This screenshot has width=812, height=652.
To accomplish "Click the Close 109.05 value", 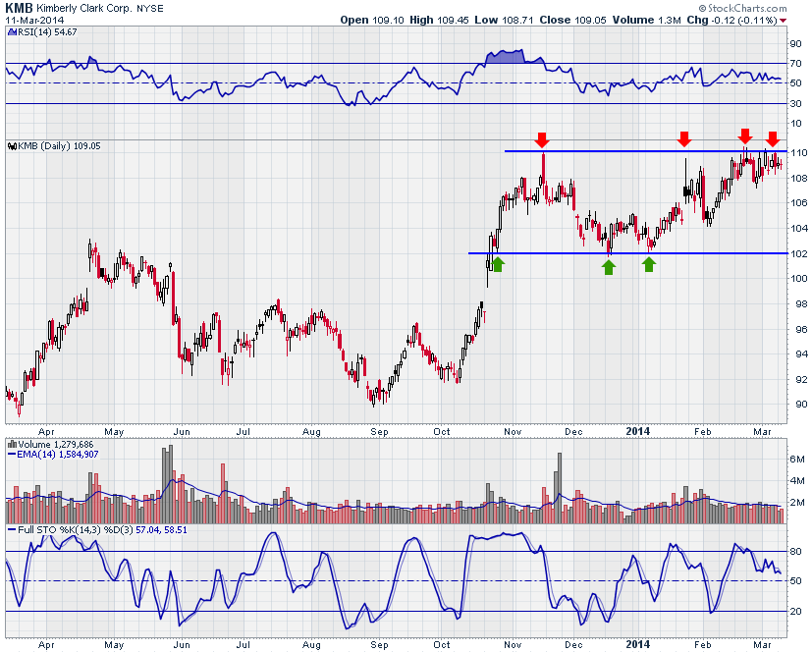I will (572, 21).
